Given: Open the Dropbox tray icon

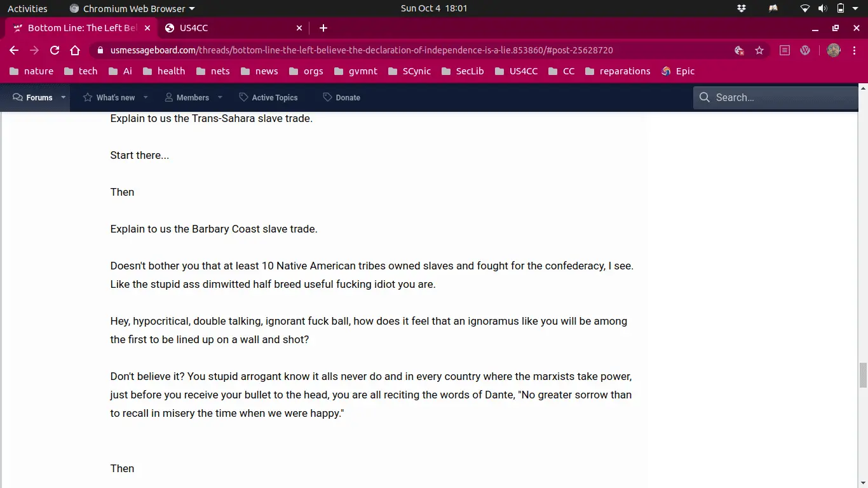Looking at the screenshot, I should coord(742,8).
